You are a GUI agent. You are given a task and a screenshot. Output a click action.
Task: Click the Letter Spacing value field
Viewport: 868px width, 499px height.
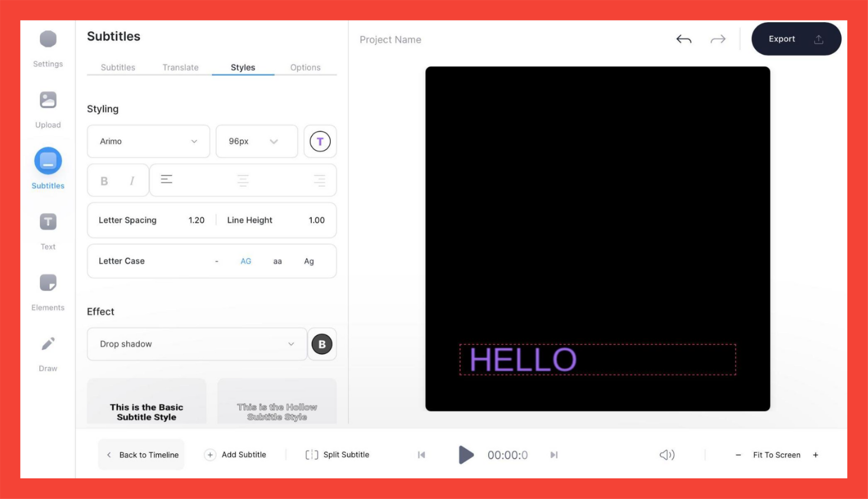coord(196,220)
